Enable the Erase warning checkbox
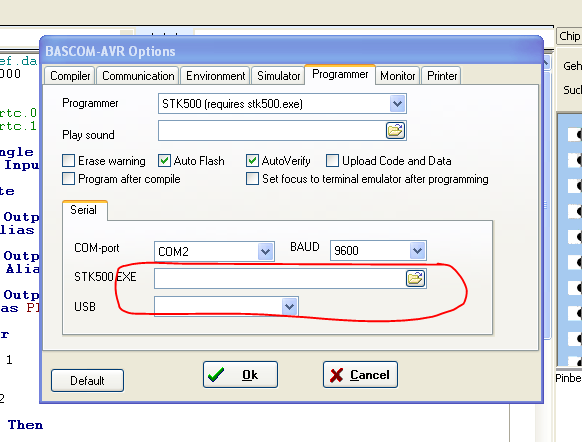This screenshot has height=442, width=582. (68, 161)
